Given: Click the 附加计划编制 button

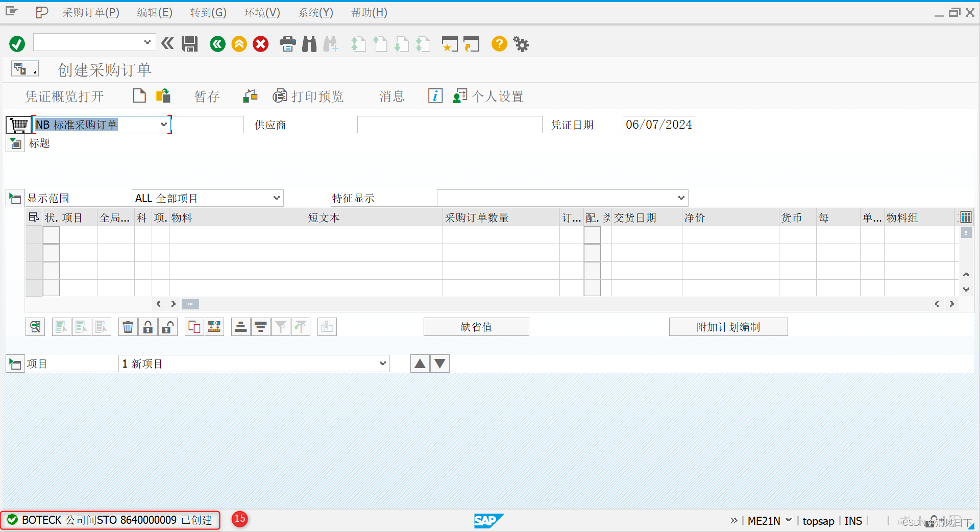Looking at the screenshot, I should point(728,327).
